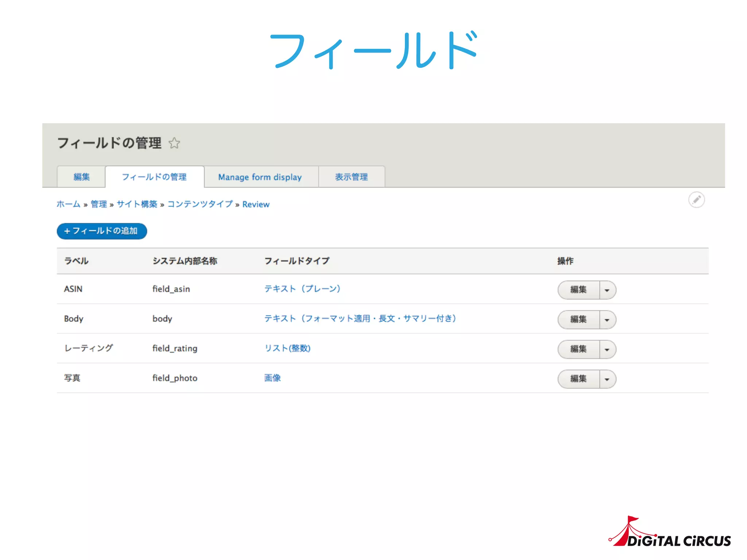Expand the operations dropdown for レーティング row
Image resolution: width=747 pixels, height=560 pixels.
coord(607,350)
